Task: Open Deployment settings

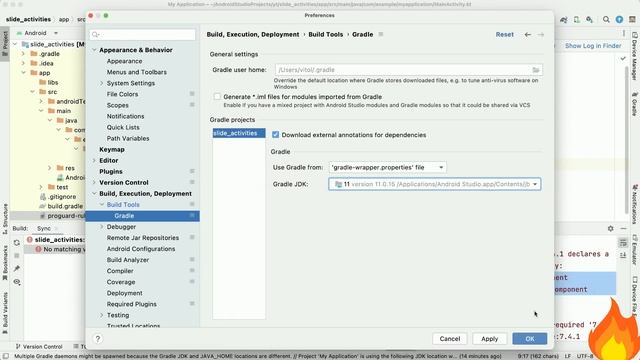Action: tap(124, 293)
